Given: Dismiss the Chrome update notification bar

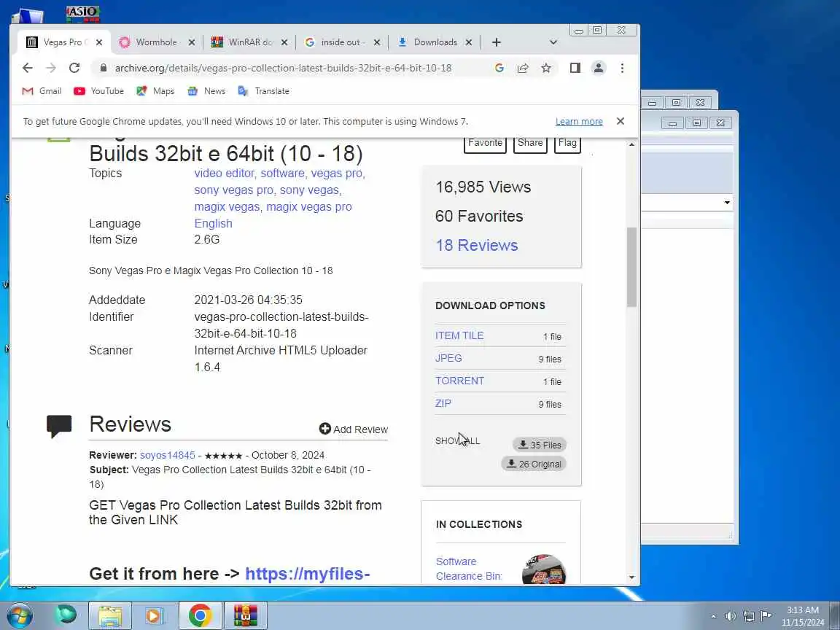Looking at the screenshot, I should [x=621, y=121].
